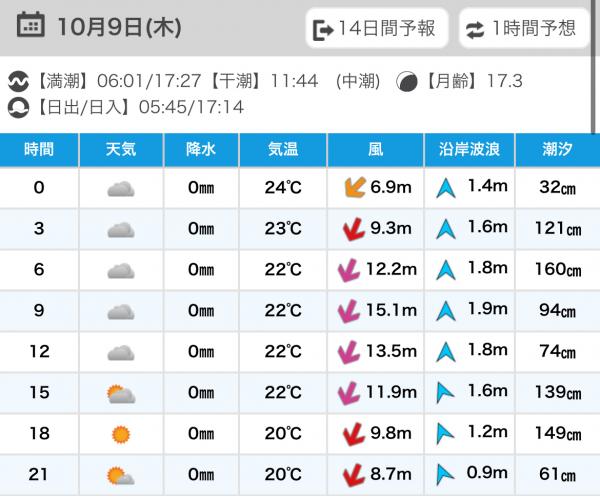Click the pink wind arrow for 15.1m
This screenshot has width=600, height=498.
click(x=349, y=311)
